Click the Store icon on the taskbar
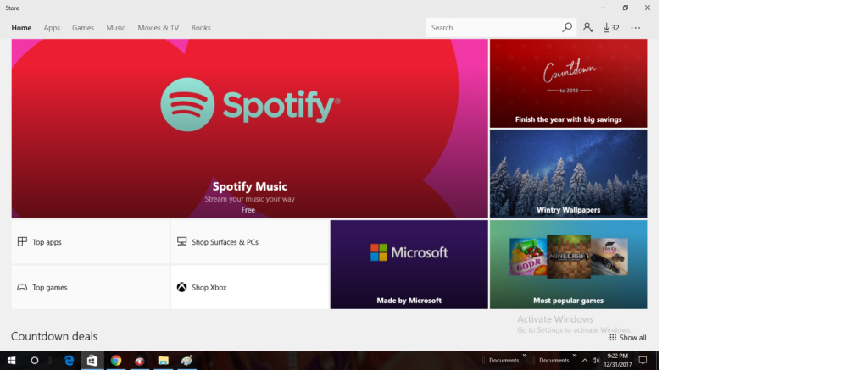Viewport: 868px width, 370px height. pos(92,361)
